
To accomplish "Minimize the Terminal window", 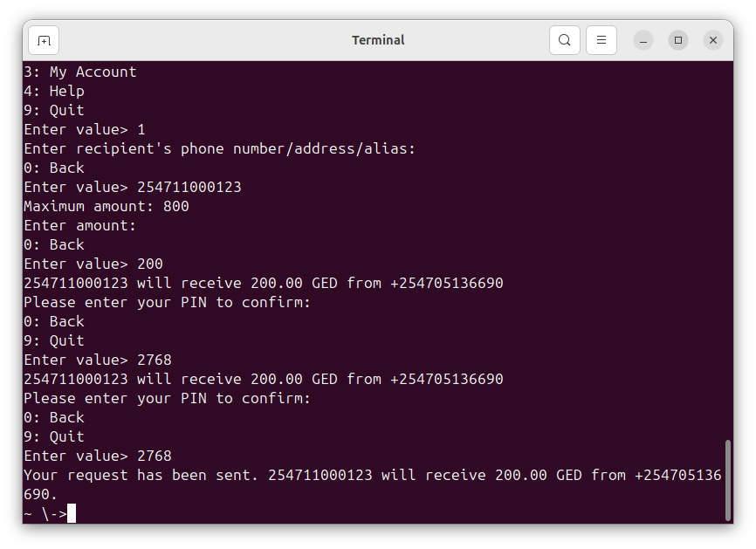I will click(x=643, y=40).
